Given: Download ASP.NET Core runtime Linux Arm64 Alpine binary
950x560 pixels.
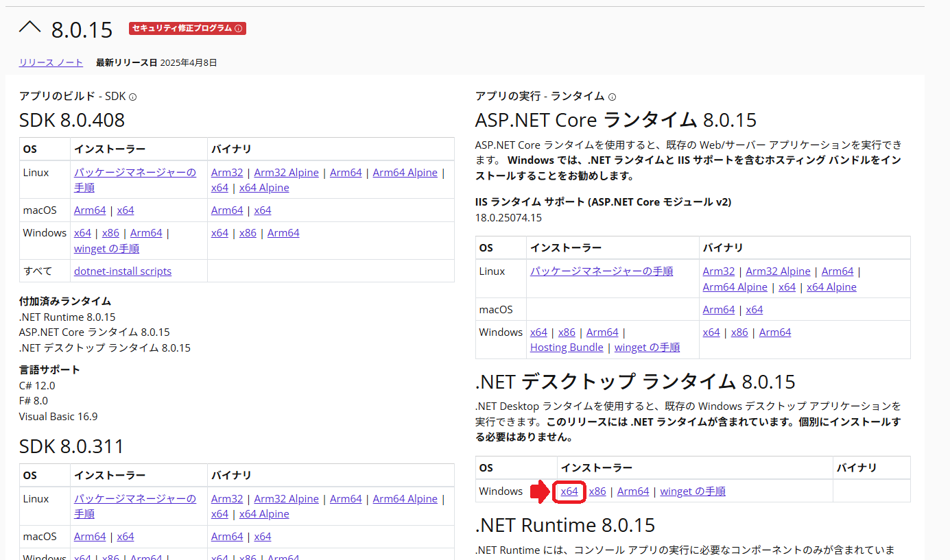Looking at the screenshot, I should click(x=735, y=287).
